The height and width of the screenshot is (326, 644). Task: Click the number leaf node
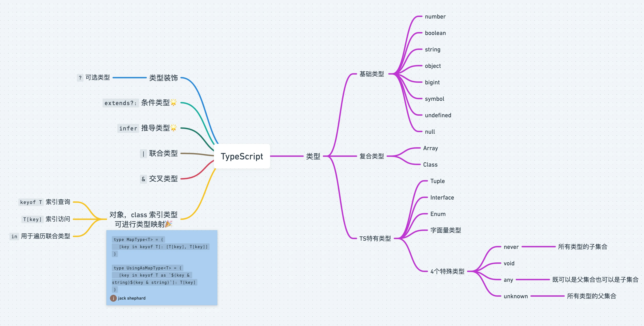tap(435, 16)
